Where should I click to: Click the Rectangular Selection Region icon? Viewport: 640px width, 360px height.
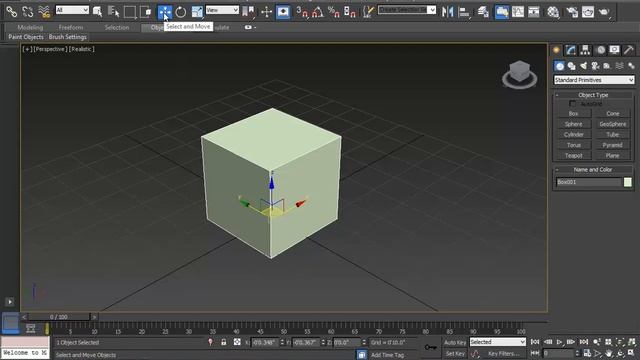tap(130, 12)
